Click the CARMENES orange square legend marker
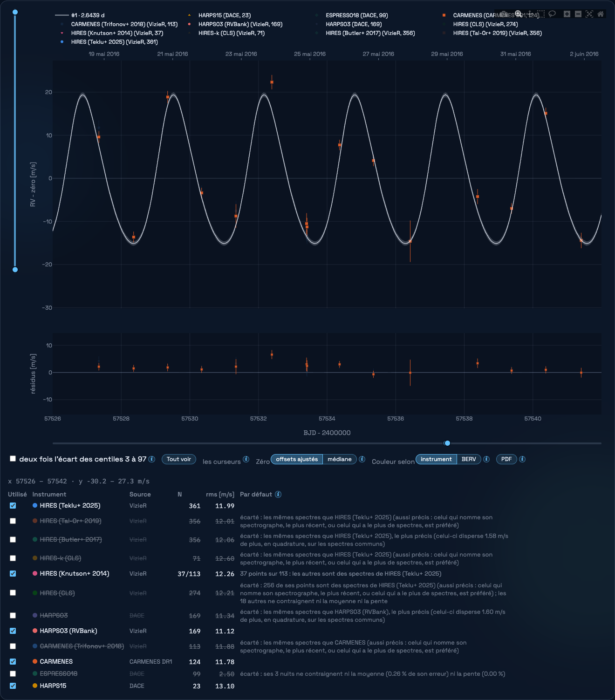Viewport: 615px width, 700px height. coord(444,15)
